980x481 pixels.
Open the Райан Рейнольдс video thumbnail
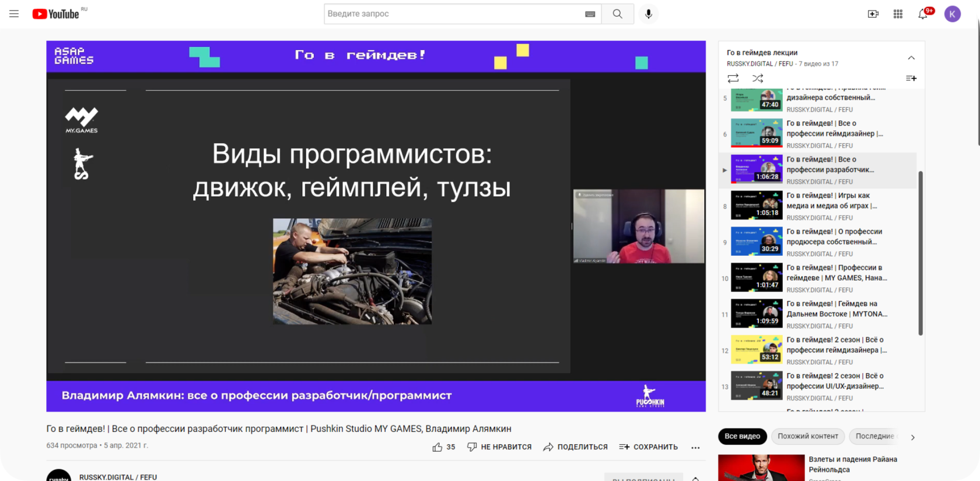pyautogui.click(x=761, y=468)
